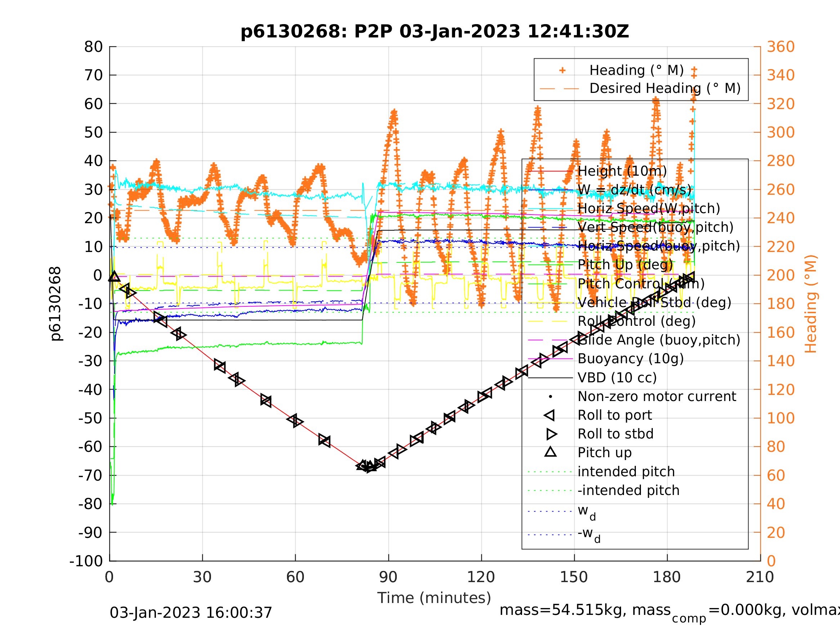The image size is (840, 630).
Task: Click the 70 tick on the left axis
Action: 93,75
